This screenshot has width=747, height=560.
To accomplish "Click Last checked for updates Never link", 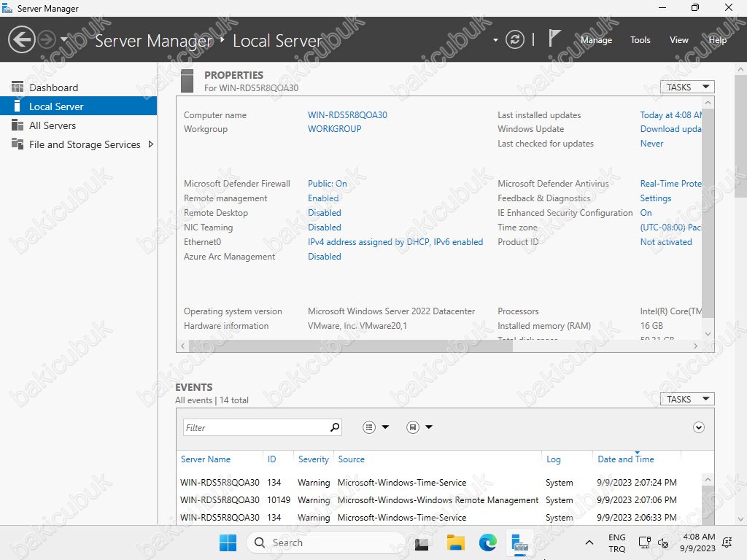I will [x=651, y=144].
